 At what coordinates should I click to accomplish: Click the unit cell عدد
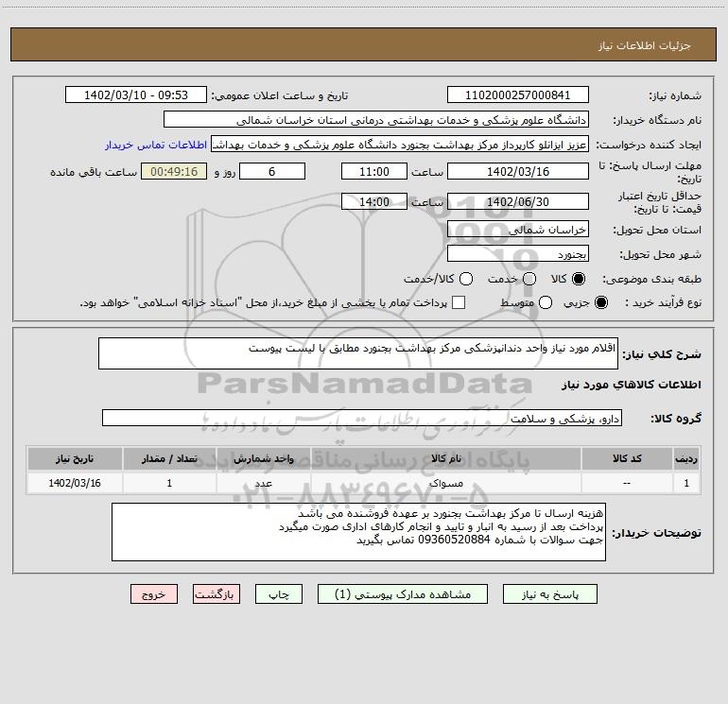tap(263, 483)
